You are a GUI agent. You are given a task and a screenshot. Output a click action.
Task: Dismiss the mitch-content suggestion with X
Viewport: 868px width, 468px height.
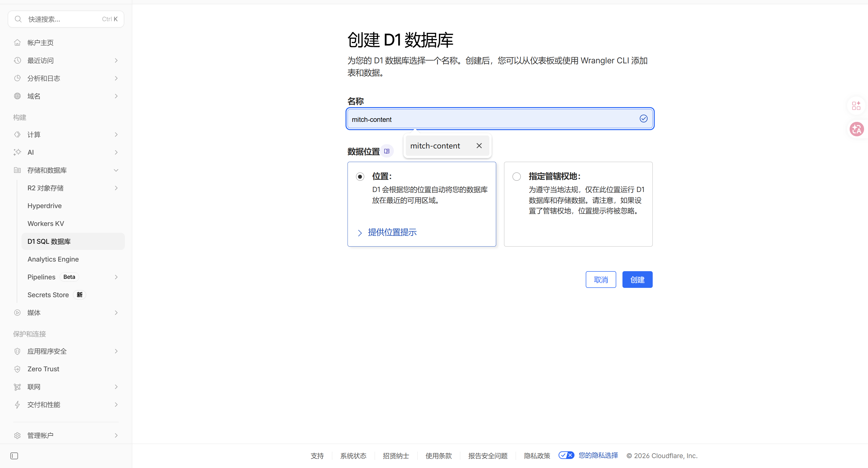[479, 146]
